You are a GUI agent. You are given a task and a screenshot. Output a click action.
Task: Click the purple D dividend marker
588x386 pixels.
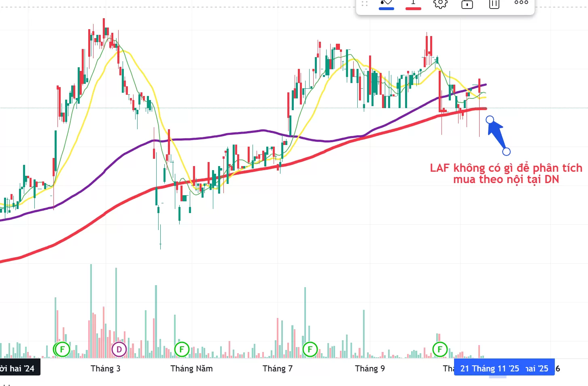(119, 349)
